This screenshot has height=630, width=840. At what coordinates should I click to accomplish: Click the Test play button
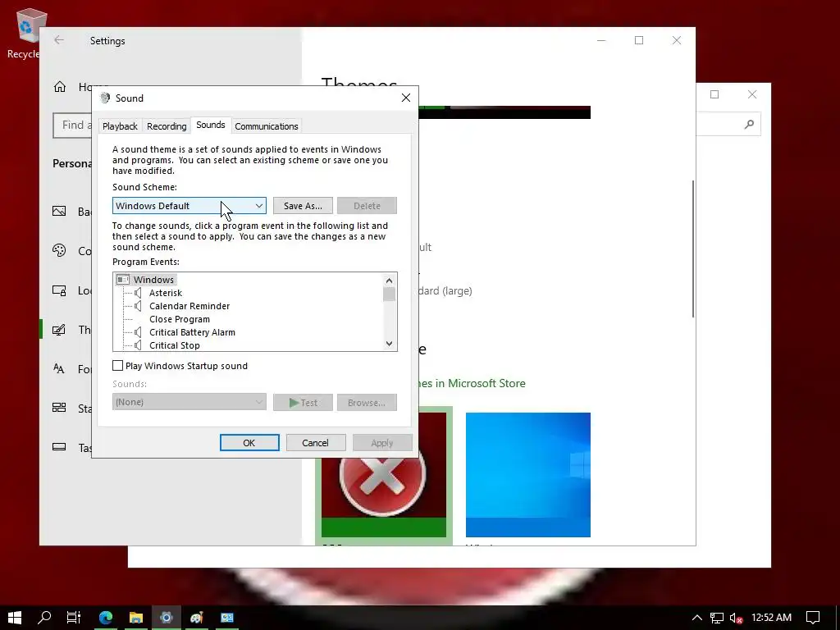click(x=303, y=402)
